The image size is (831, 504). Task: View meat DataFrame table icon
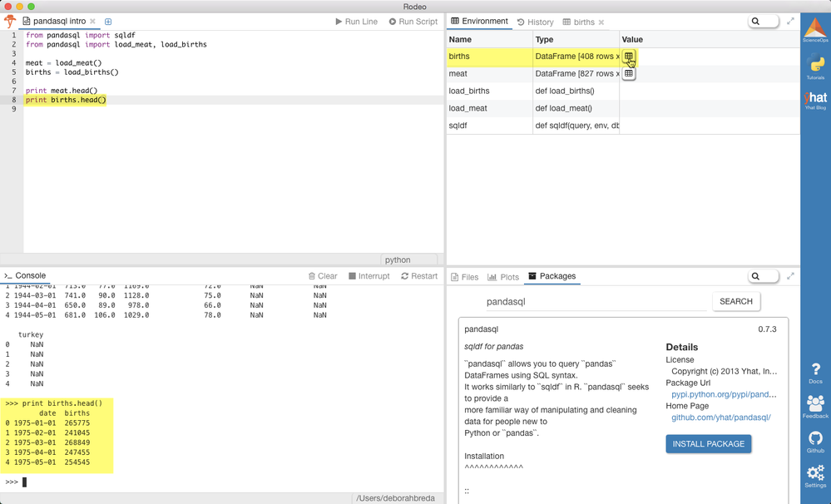point(629,74)
